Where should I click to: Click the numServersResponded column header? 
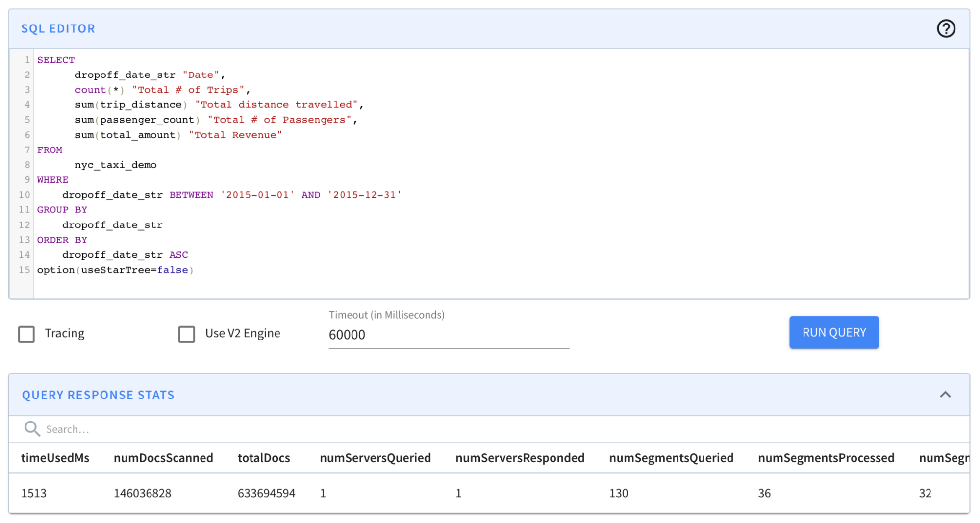click(520, 458)
